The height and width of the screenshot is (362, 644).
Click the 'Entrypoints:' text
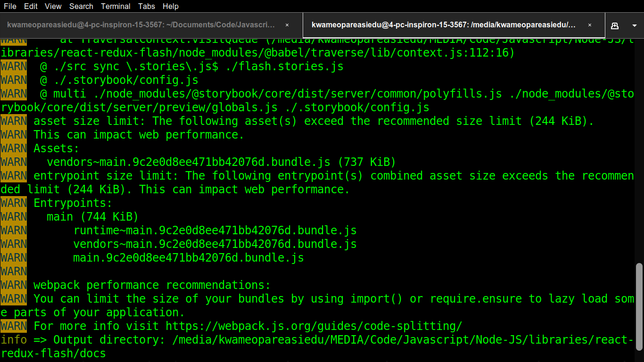point(73,203)
